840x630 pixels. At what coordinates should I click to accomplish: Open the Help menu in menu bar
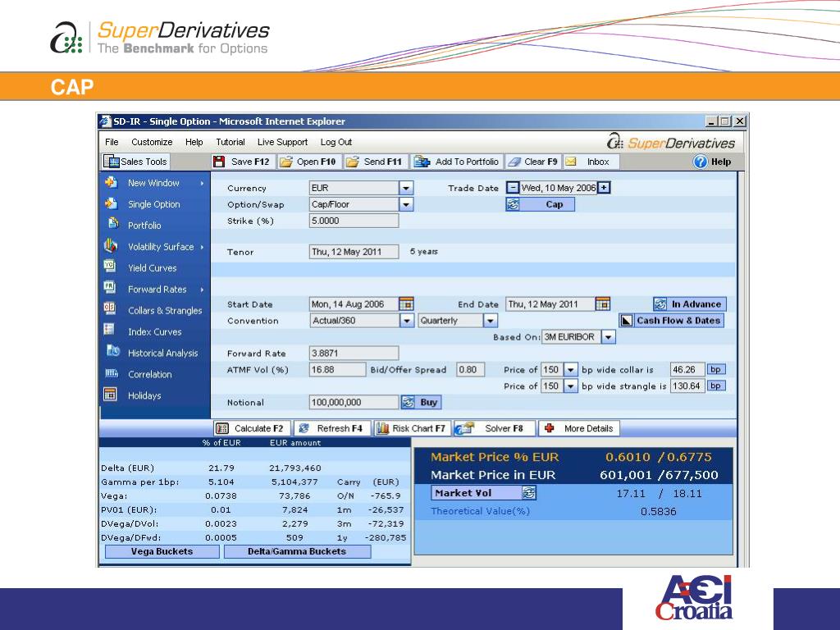pos(194,142)
